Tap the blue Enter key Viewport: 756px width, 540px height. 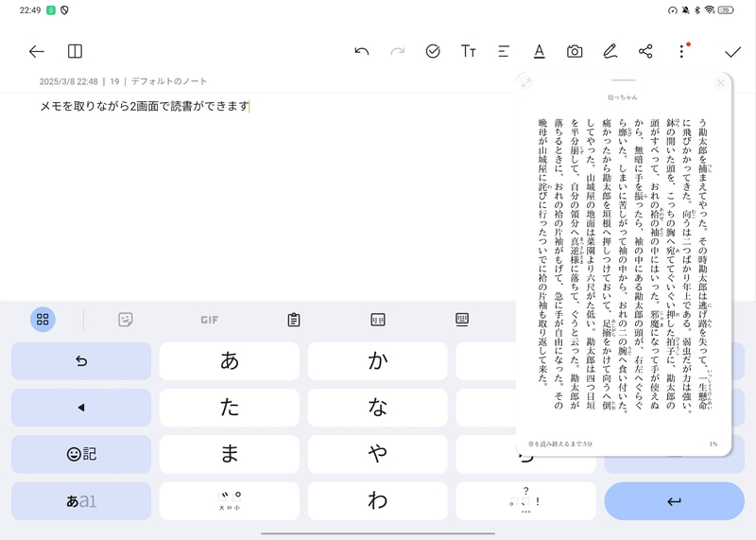[674, 501]
